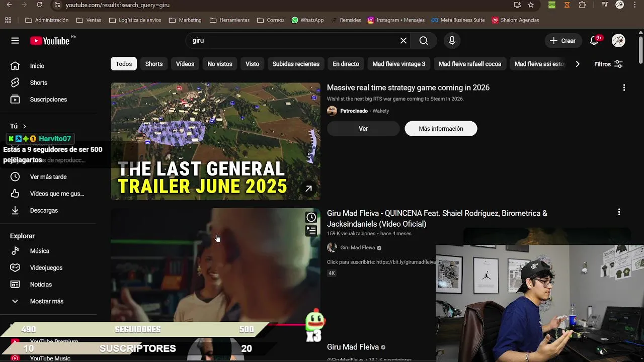Click the Más información button
This screenshot has width=644, height=362.
(441, 129)
